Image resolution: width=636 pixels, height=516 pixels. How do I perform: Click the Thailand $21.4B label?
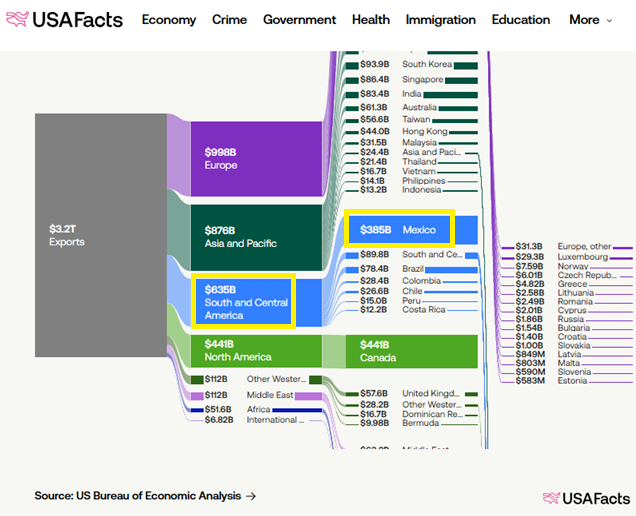coord(398,162)
